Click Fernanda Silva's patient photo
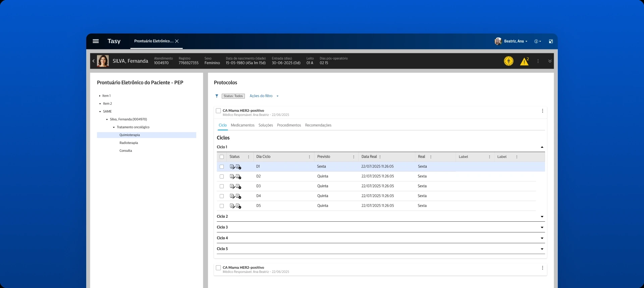The height and width of the screenshot is (288, 644). click(103, 61)
